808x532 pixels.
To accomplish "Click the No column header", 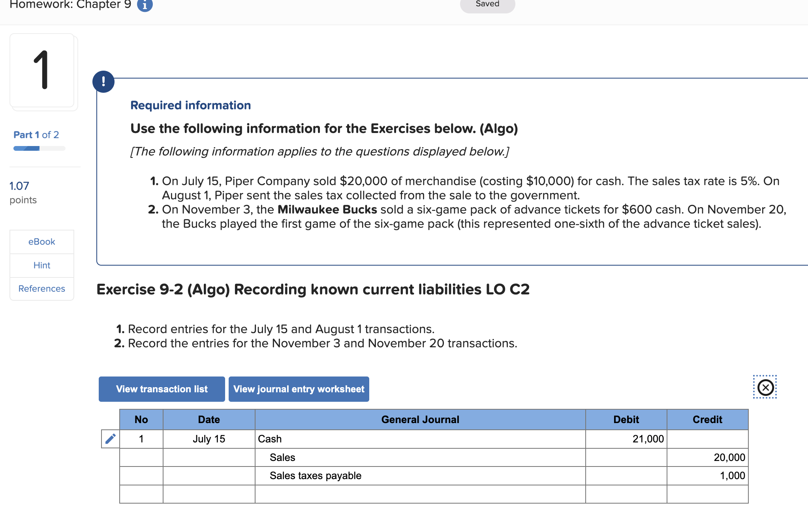I will pos(141,420).
